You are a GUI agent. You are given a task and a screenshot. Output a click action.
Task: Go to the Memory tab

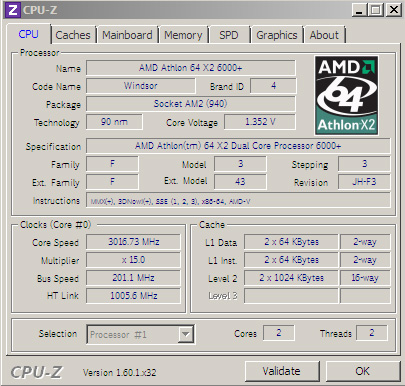click(183, 35)
